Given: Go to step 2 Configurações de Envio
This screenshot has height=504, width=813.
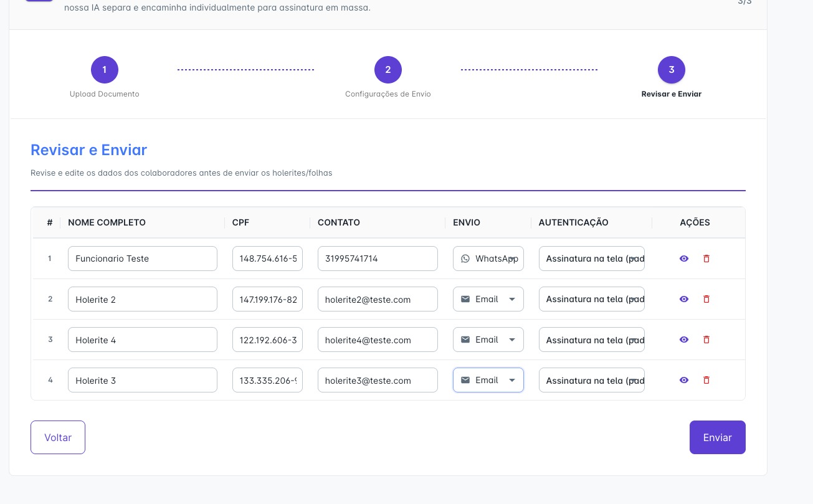Looking at the screenshot, I should click(388, 70).
